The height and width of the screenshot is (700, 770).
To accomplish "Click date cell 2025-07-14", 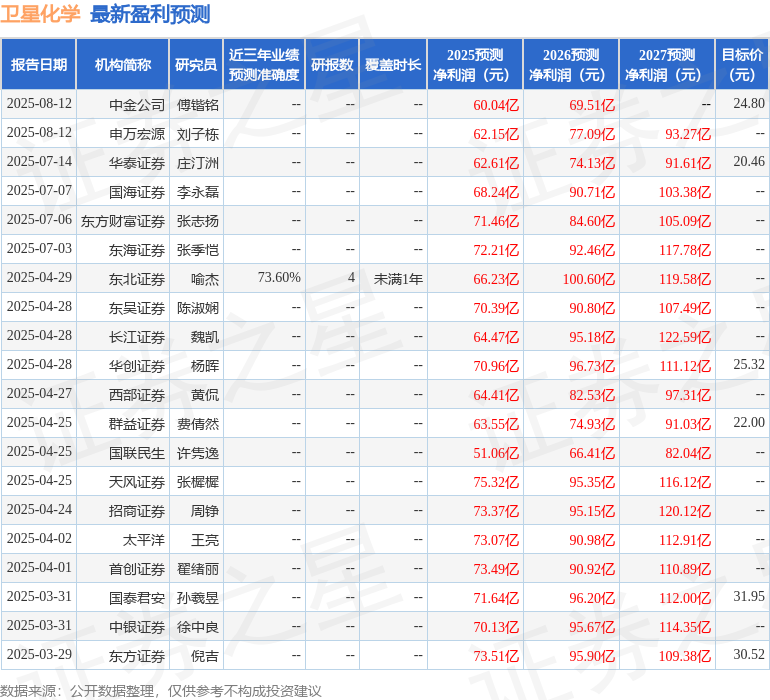I will (x=39, y=162).
